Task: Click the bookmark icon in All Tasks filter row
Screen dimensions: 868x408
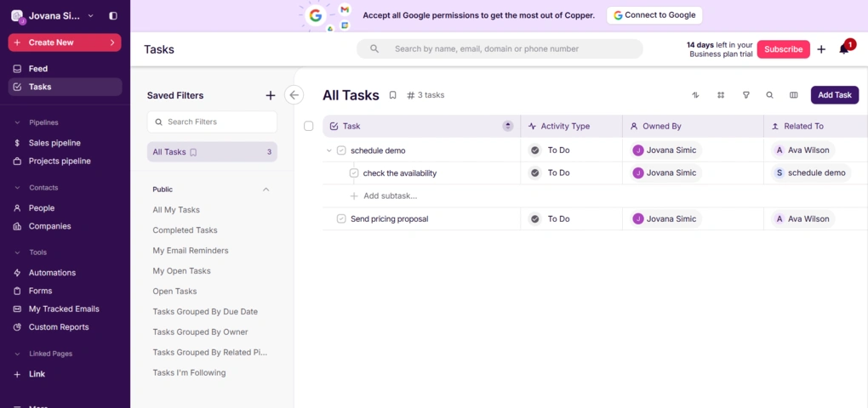Action: [193, 152]
